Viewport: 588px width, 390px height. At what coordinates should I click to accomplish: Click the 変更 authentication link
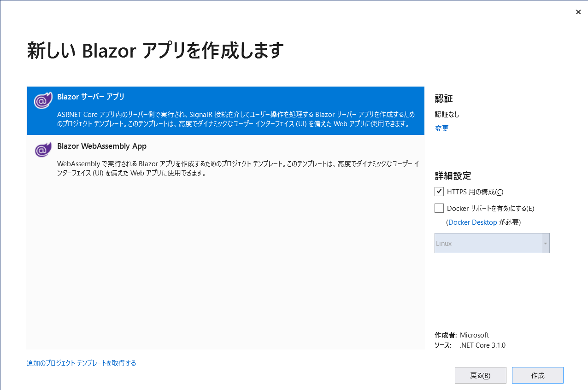(441, 128)
